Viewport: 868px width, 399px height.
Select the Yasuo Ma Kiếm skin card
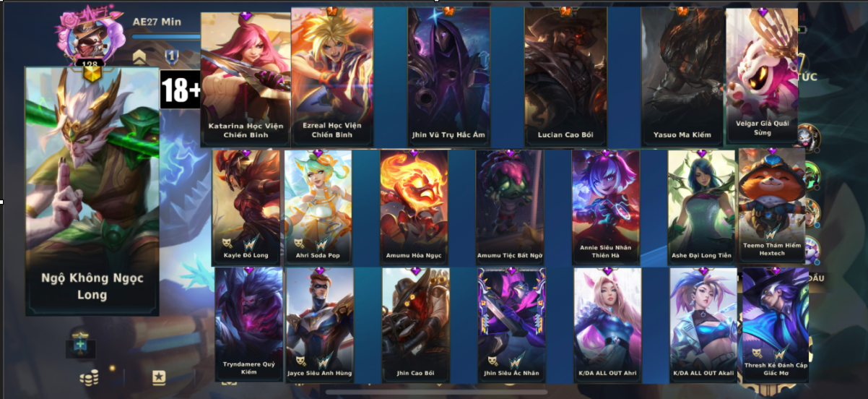(x=682, y=77)
